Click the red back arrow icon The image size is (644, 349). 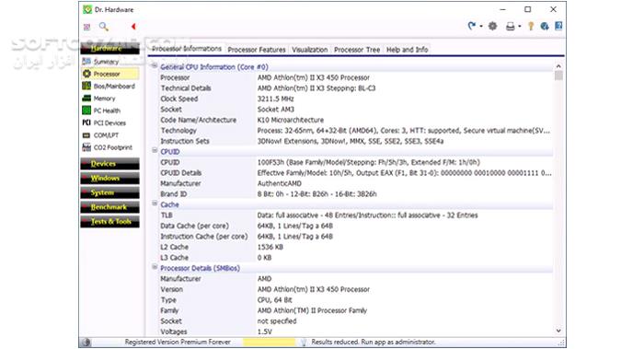(133, 27)
